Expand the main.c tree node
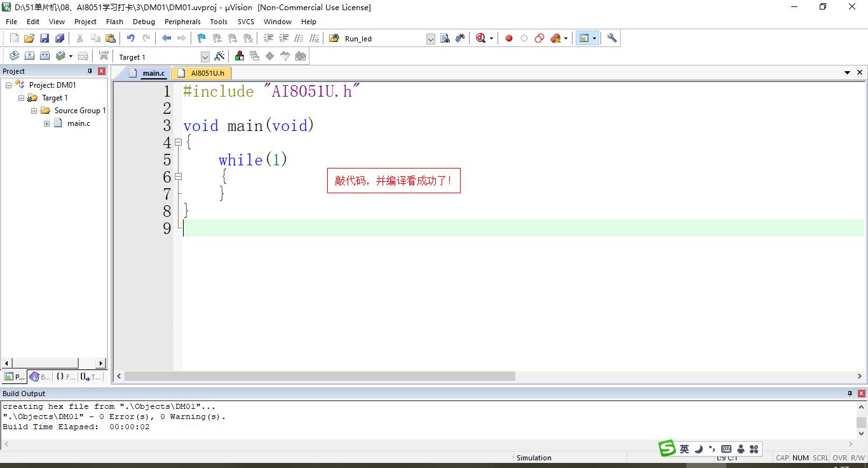The height and width of the screenshot is (468, 868). pyautogui.click(x=46, y=123)
